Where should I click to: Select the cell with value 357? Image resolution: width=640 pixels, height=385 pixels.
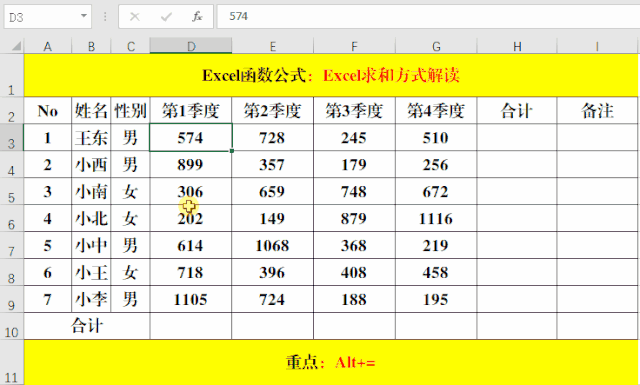tap(273, 165)
